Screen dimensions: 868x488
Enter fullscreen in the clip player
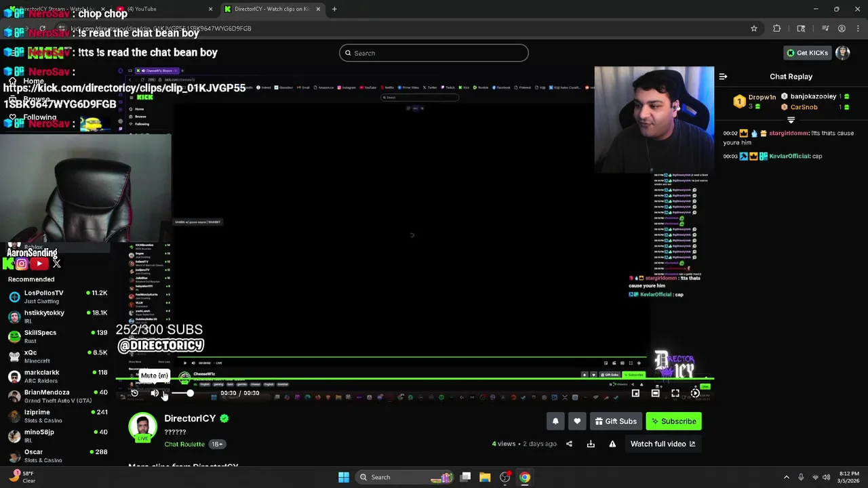point(675,393)
